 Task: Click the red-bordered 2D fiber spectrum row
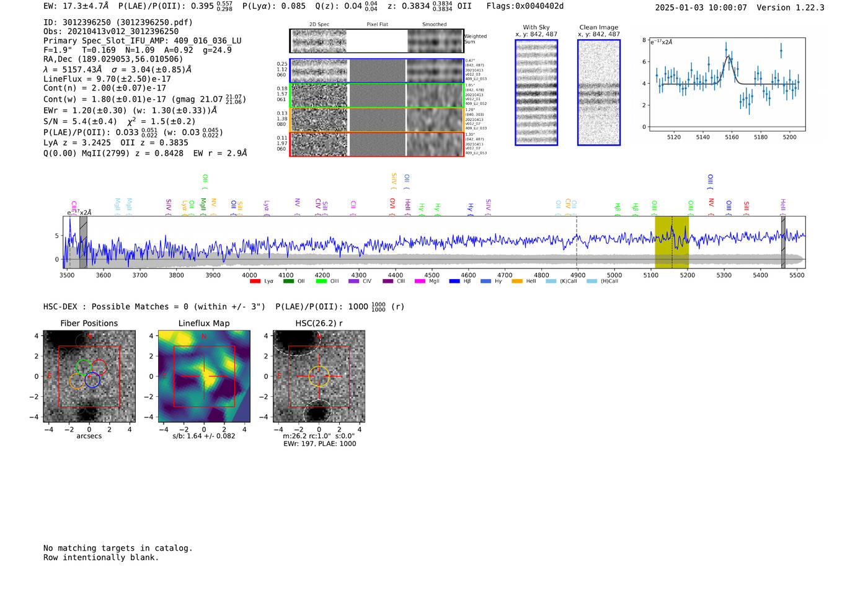coord(376,144)
